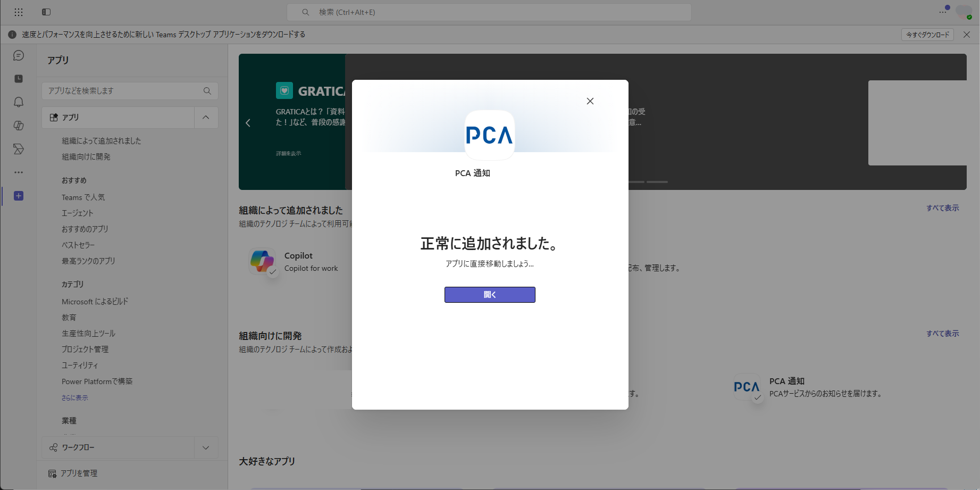Image resolution: width=980 pixels, height=490 pixels.
Task: Select おすすめのアプリ category
Action: [85, 229]
